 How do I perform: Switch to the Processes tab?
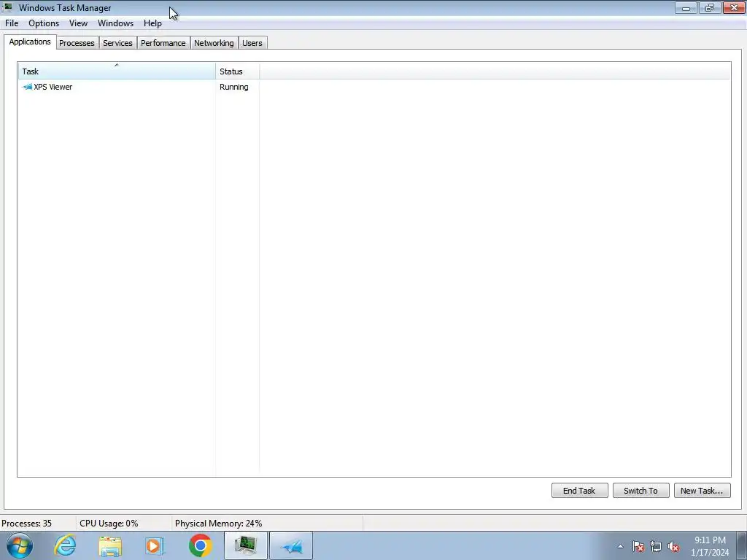77,43
